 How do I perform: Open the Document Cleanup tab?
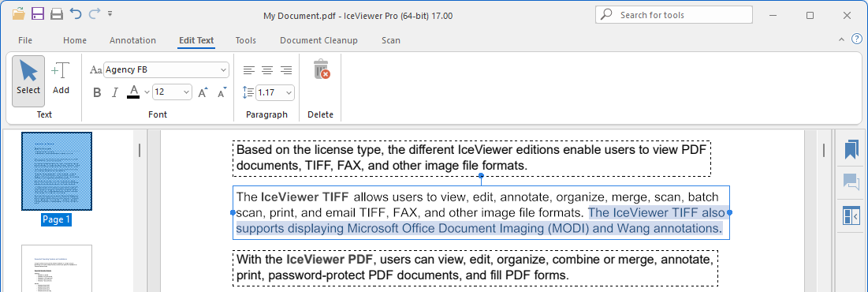coord(319,40)
